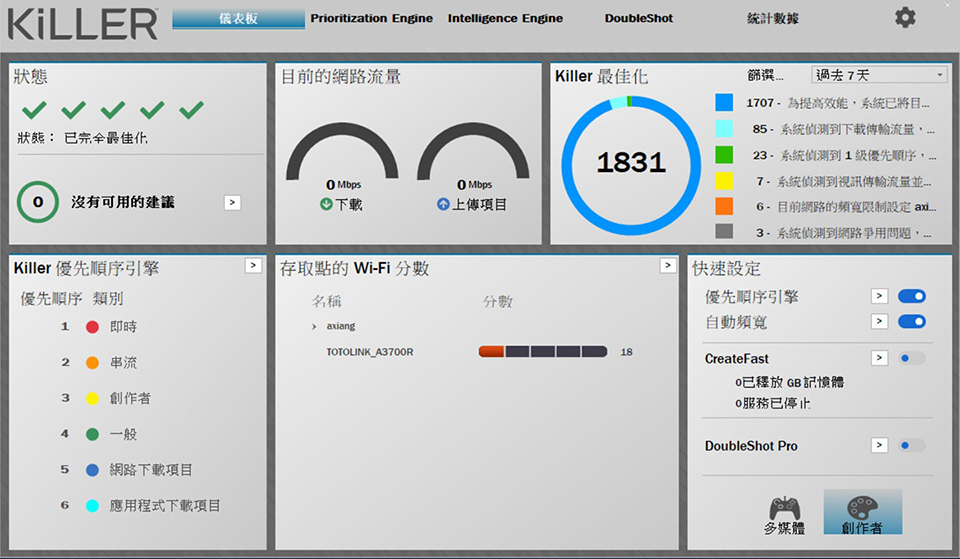Select the 即時 priority category row

pos(99,327)
